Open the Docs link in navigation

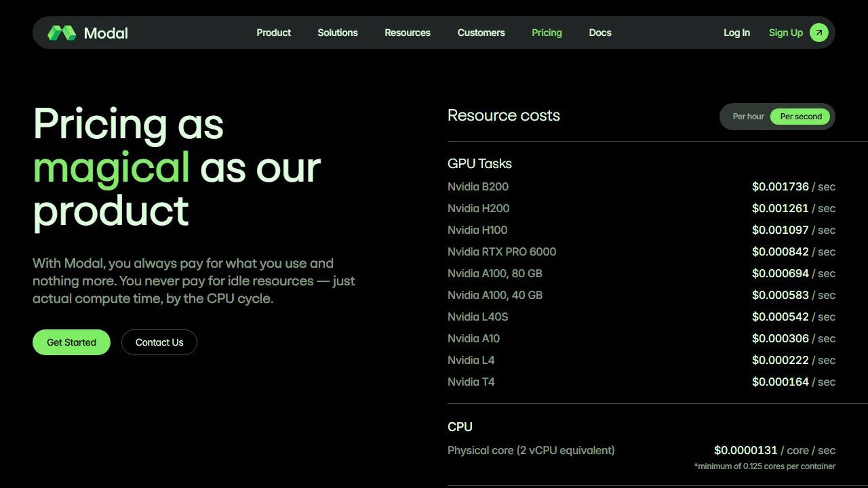coord(600,33)
